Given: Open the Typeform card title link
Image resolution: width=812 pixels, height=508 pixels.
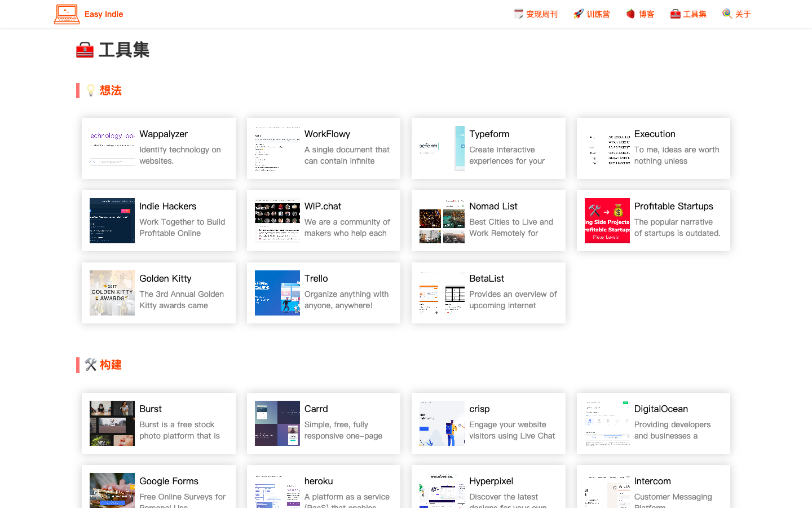Looking at the screenshot, I should pos(489,134).
